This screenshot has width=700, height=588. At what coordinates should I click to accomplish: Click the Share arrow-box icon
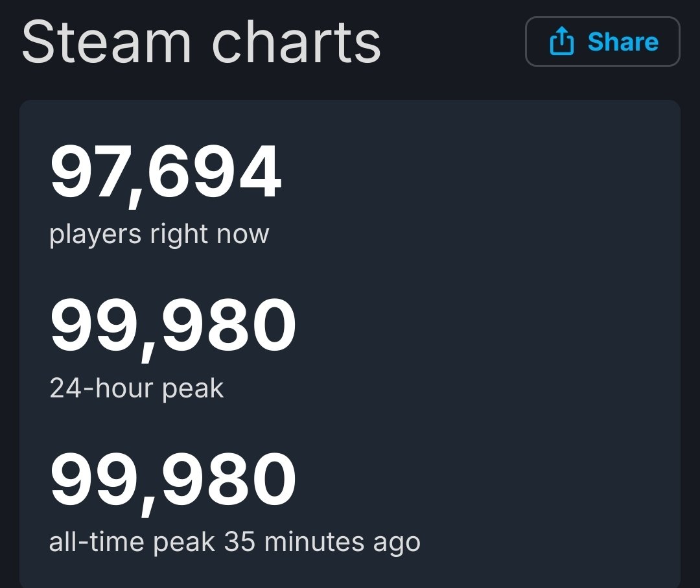coord(561,41)
